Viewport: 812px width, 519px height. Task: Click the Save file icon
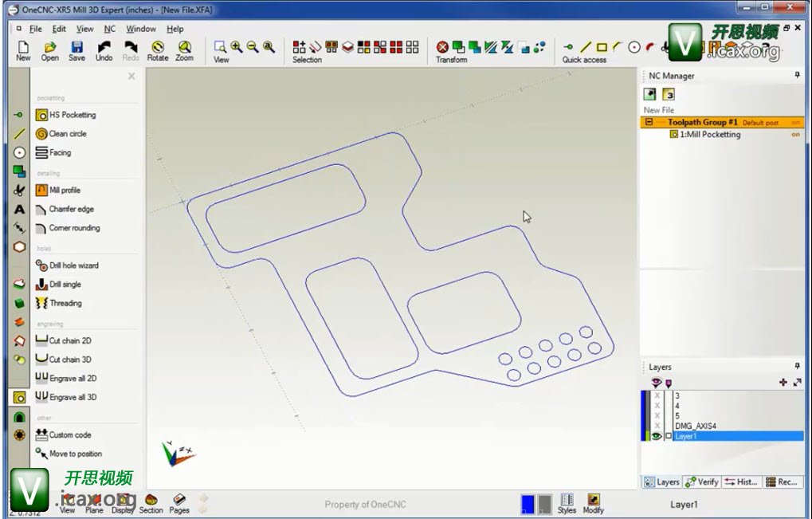pyautogui.click(x=76, y=51)
